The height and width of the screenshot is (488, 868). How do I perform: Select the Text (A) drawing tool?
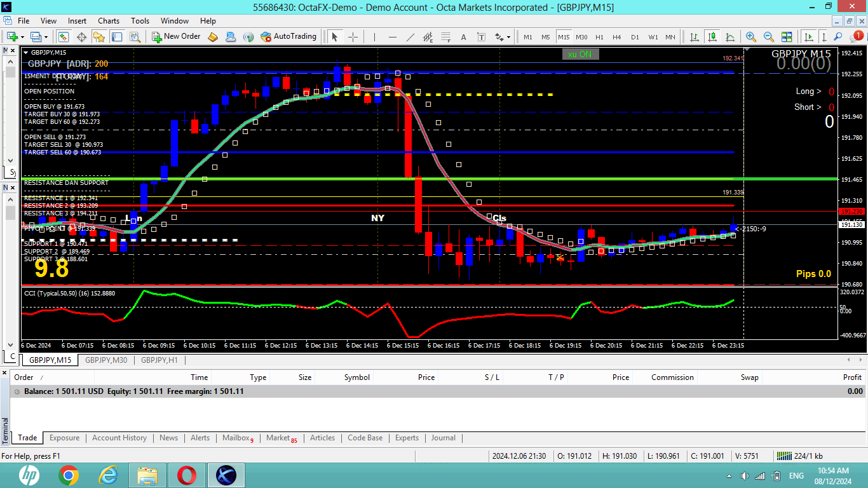[x=463, y=37]
